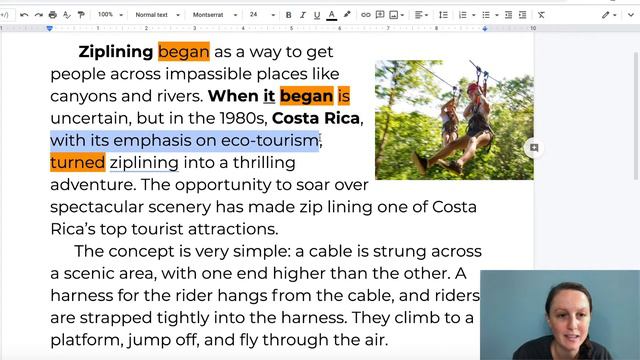Click the highlighted word "turned"

click(x=78, y=162)
